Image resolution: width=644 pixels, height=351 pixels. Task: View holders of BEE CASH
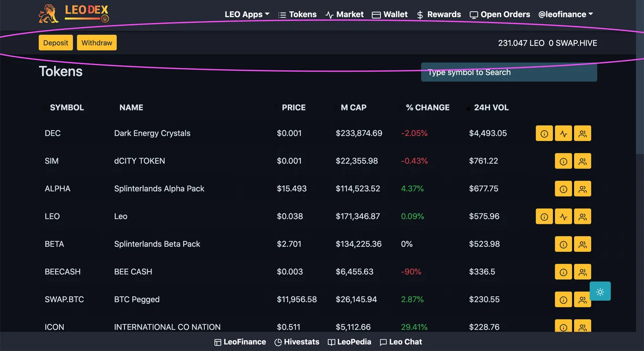click(x=583, y=272)
